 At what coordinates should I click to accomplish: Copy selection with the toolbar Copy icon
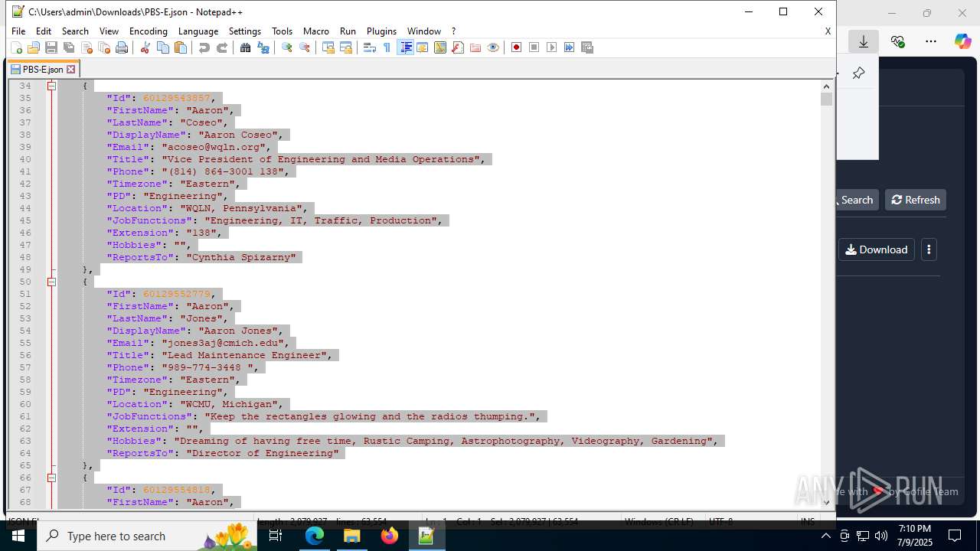(162, 47)
